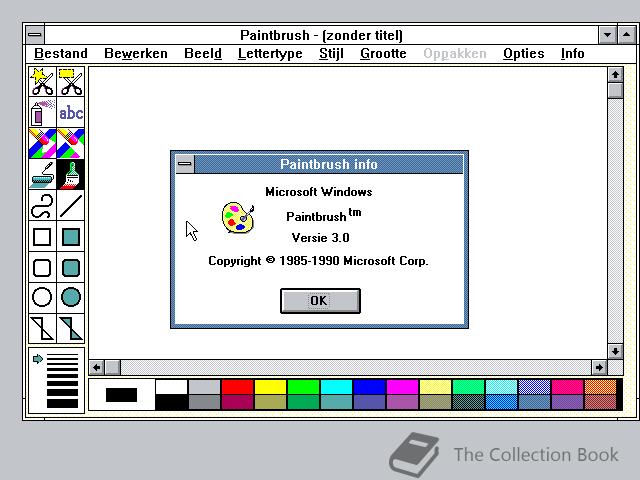Pick the white color swatch
640x480 pixels.
pyautogui.click(x=171, y=387)
